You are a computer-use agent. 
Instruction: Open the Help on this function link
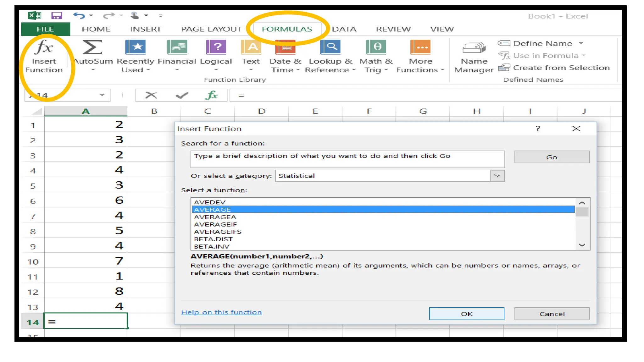[221, 312]
